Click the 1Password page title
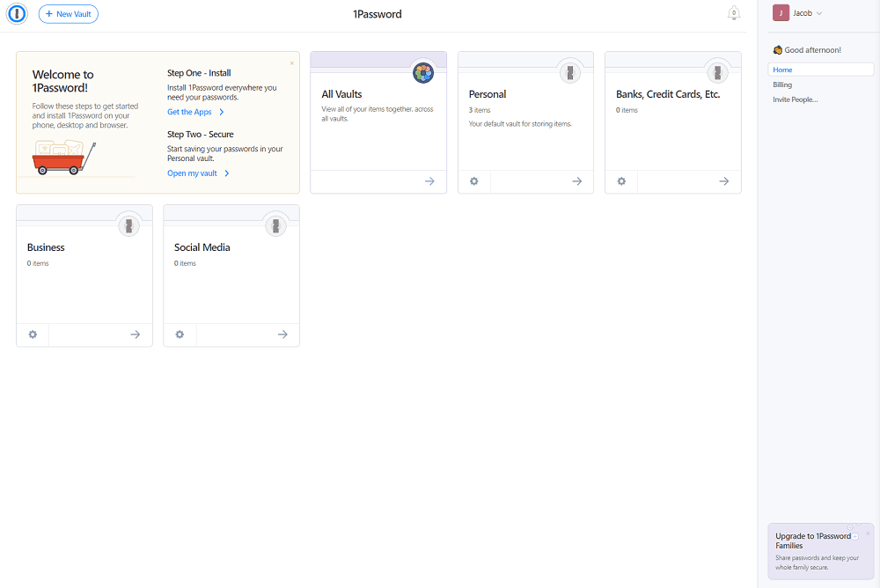This screenshot has height=588, width=880. point(378,14)
